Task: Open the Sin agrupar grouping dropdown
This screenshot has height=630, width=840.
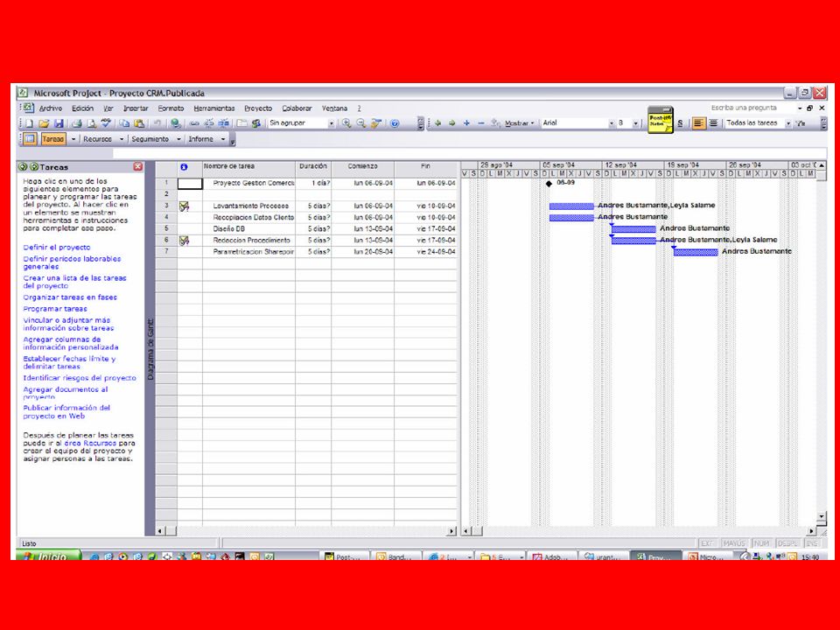Action: coord(332,123)
